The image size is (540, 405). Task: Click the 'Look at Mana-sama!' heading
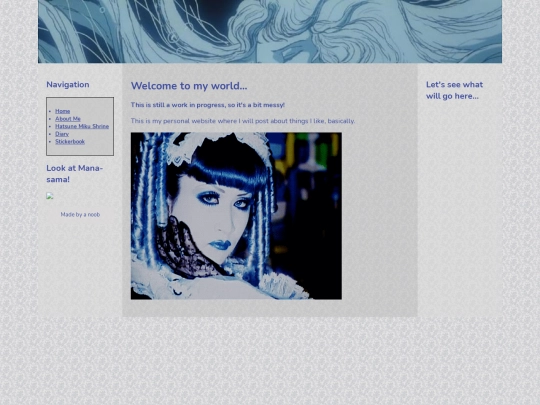click(75, 174)
